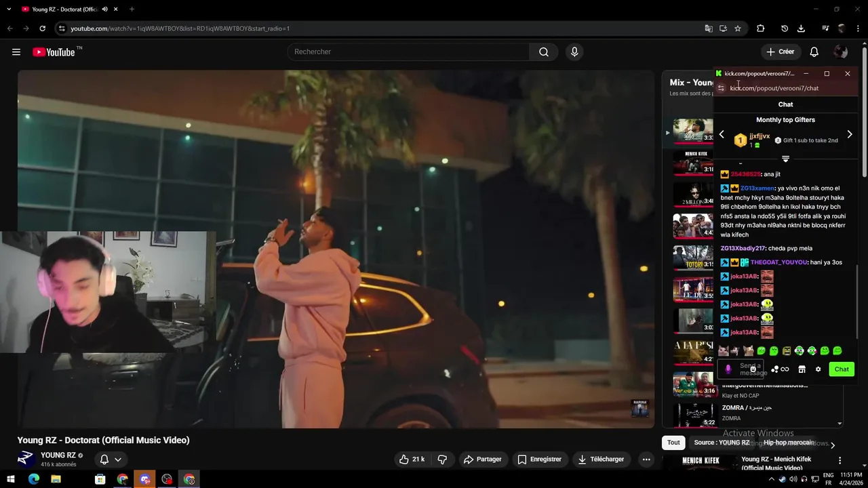Play the ZOMRA 5:22 playlist thumbnail
This screenshot has width=868, height=488.
pyautogui.click(x=694, y=415)
